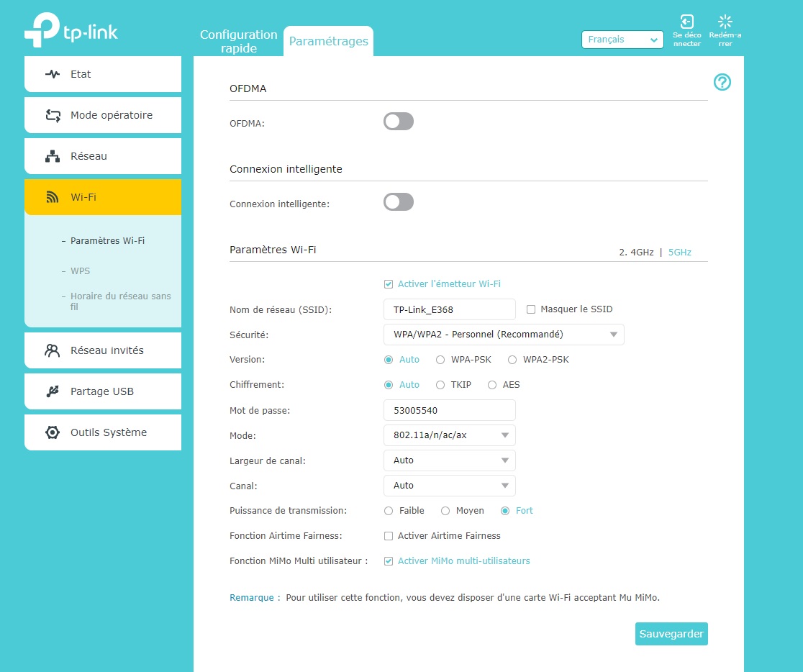Click the Redémarrer reboot icon
The width and height of the screenshot is (803, 672).
tap(725, 22)
